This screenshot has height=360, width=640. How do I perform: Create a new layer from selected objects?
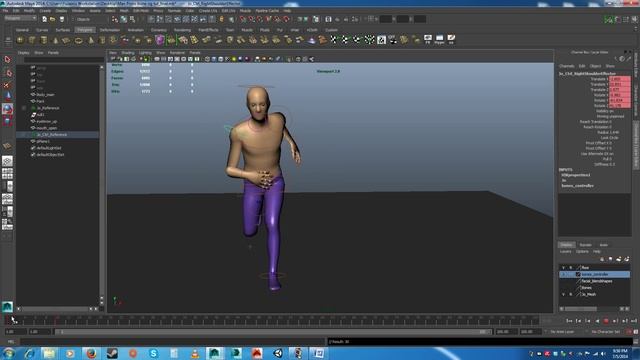coord(627,259)
